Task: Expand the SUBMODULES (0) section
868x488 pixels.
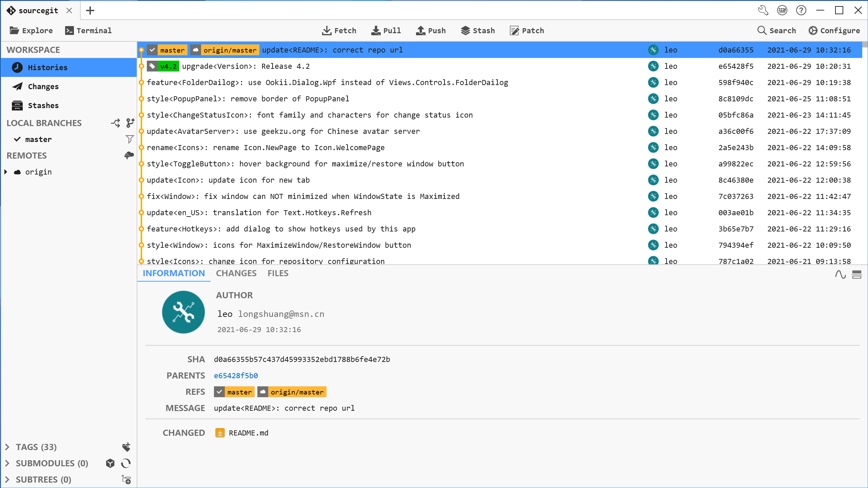Action: click(x=7, y=463)
